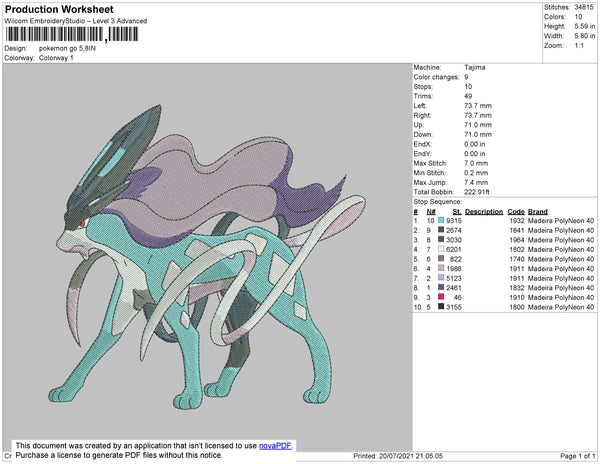600x464 pixels.
Task: Click the Suicune embroidery design preview
Action: (x=207, y=256)
